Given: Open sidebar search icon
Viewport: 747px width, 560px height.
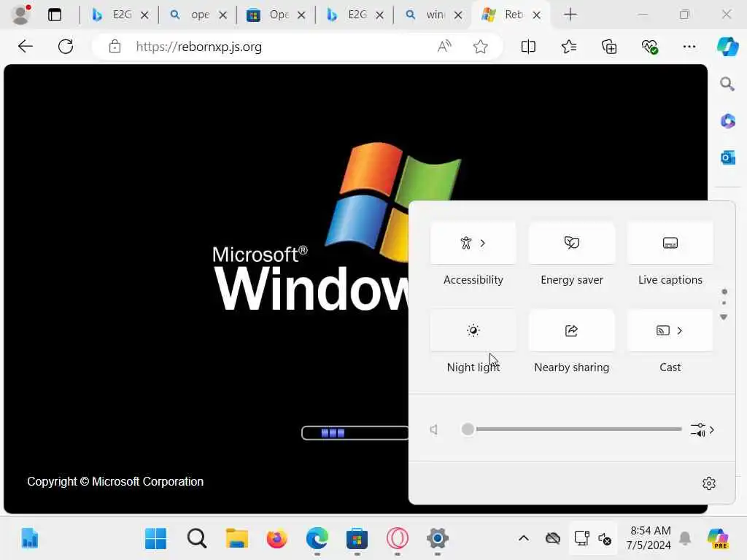Looking at the screenshot, I should [x=727, y=84].
